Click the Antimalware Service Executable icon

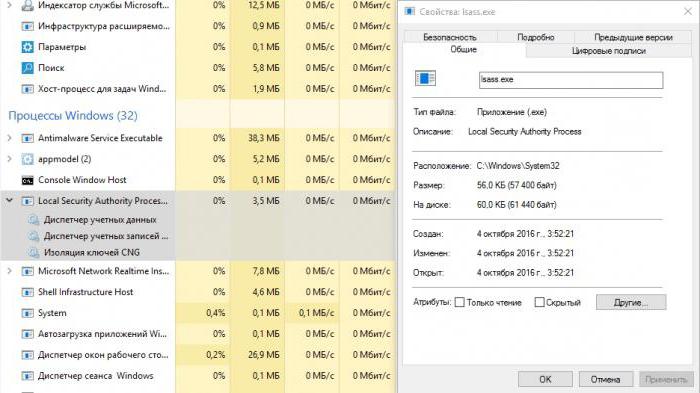[x=27, y=138]
